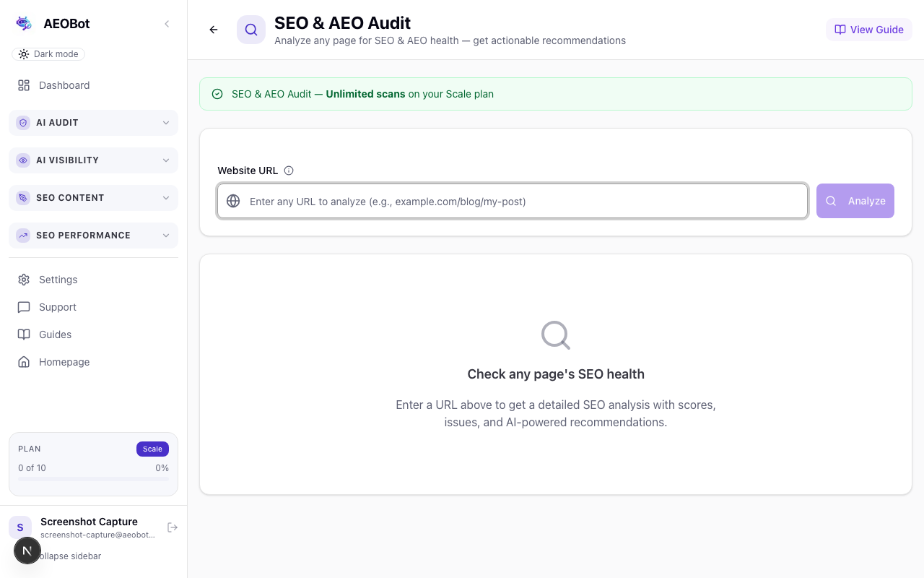The width and height of the screenshot is (924, 578).
Task: Expand the SEO CONTENT section chevron
Action: click(166, 198)
